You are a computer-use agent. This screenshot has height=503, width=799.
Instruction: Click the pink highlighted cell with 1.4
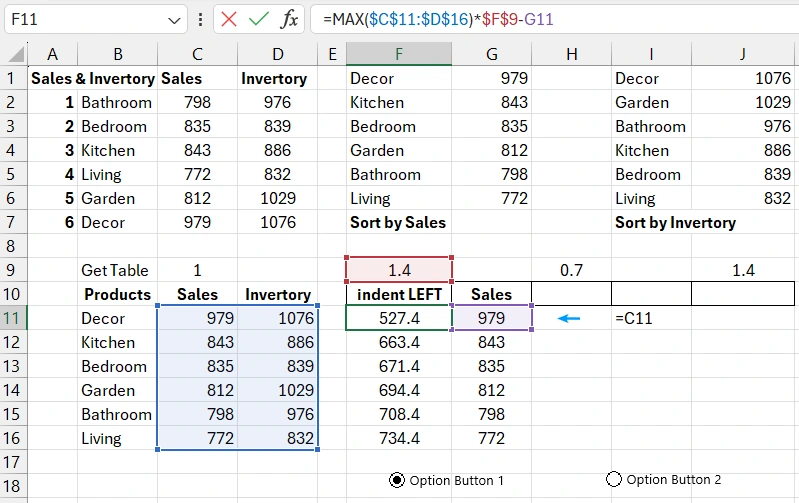click(x=399, y=270)
